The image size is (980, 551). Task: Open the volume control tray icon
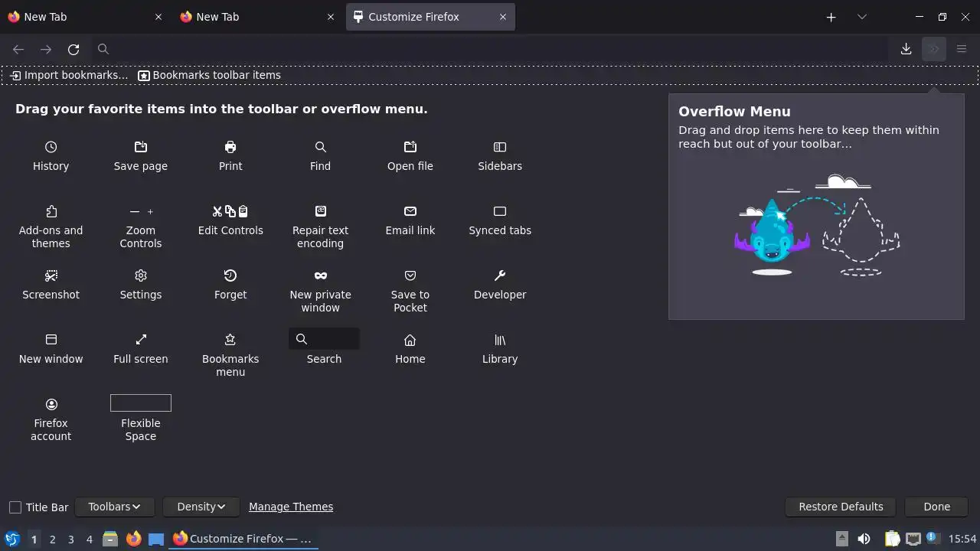[x=864, y=539]
